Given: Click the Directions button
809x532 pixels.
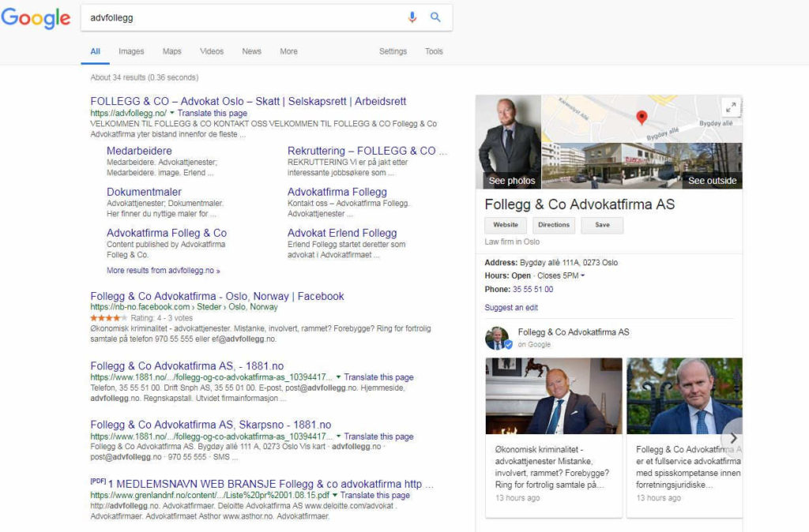Looking at the screenshot, I should [x=554, y=224].
